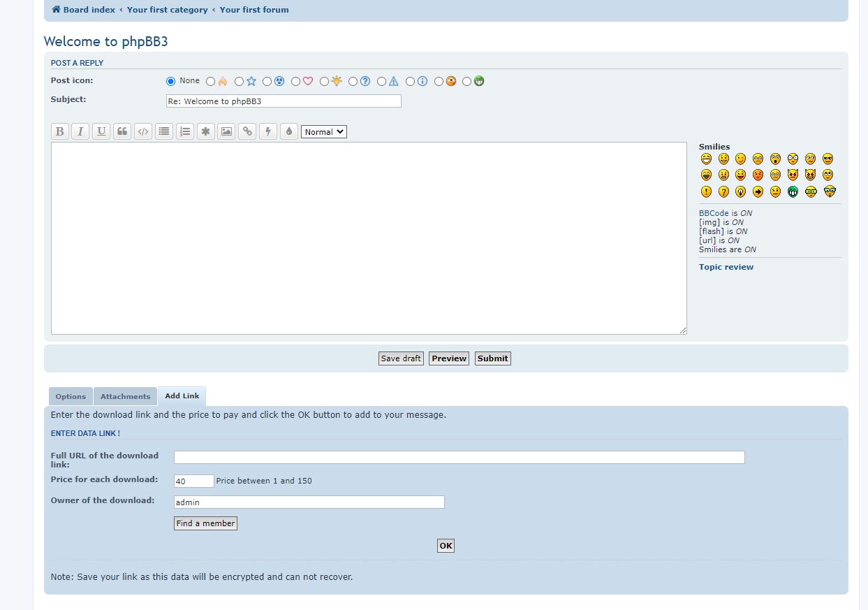868x610 pixels.
Task: Switch to the Options tab
Action: pyautogui.click(x=71, y=396)
